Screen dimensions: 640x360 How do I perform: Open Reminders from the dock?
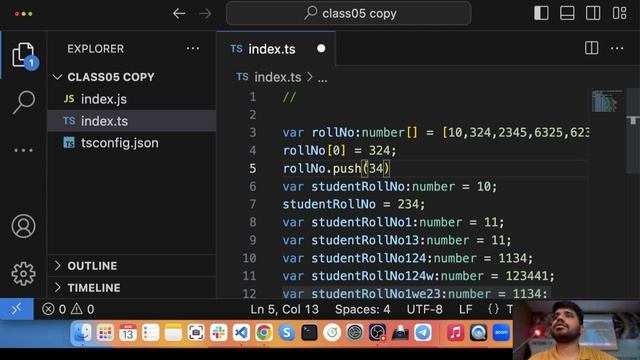click(151, 333)
